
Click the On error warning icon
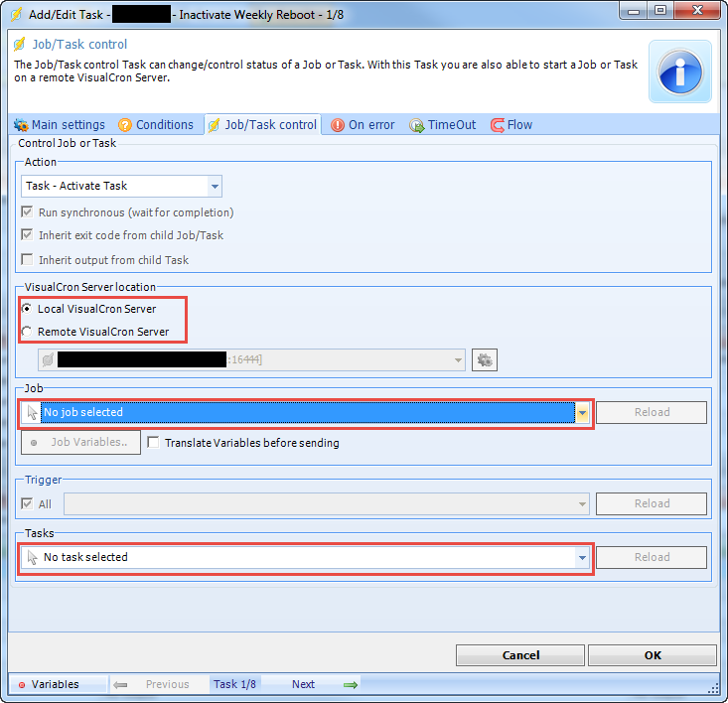click(338, 125)
